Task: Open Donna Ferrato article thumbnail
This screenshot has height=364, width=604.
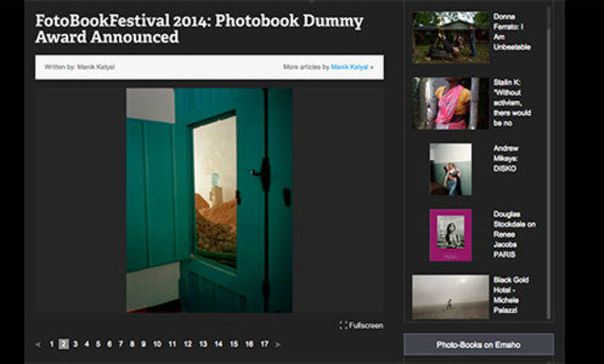Action: [x=451, y=38]
